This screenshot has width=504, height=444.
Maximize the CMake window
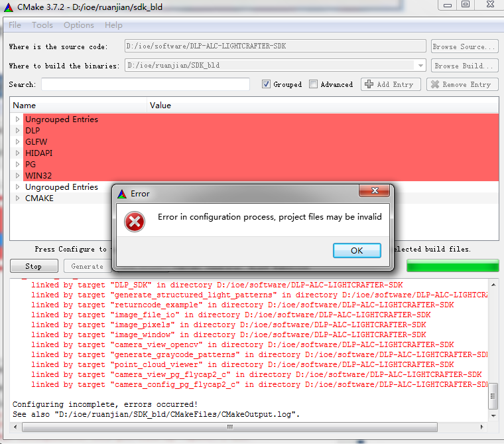(466, 5)
